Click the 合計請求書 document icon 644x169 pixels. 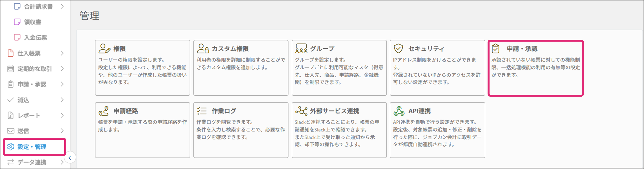coord(17,6)
